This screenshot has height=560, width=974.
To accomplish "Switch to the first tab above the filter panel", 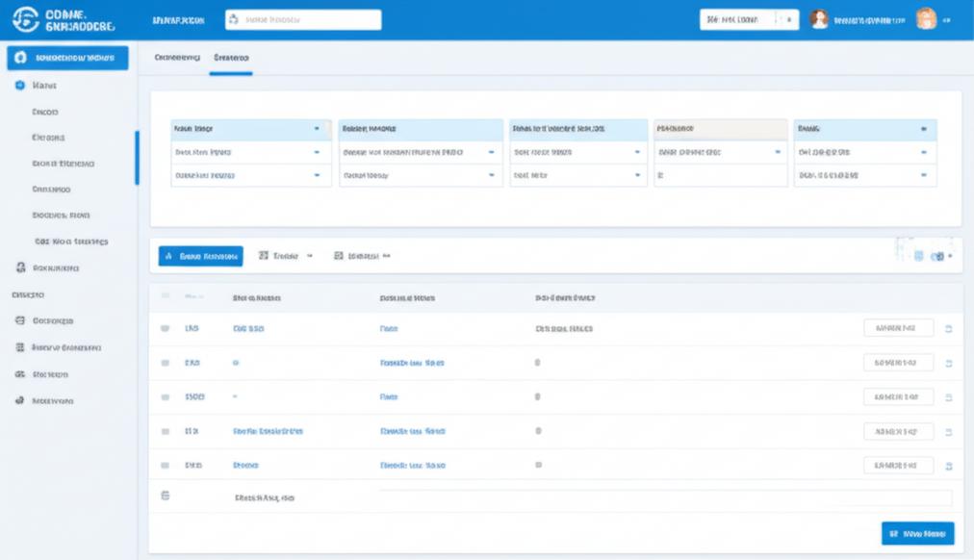I will 177,58.
